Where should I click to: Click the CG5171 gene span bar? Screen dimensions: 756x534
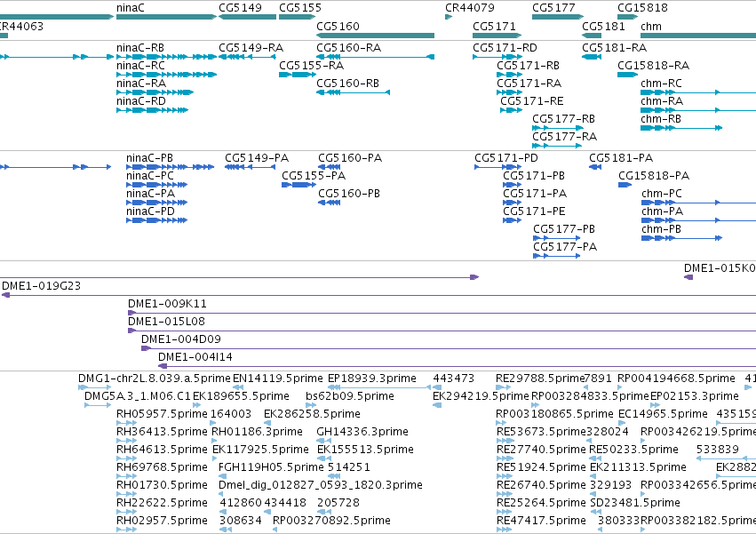(497, 36)
